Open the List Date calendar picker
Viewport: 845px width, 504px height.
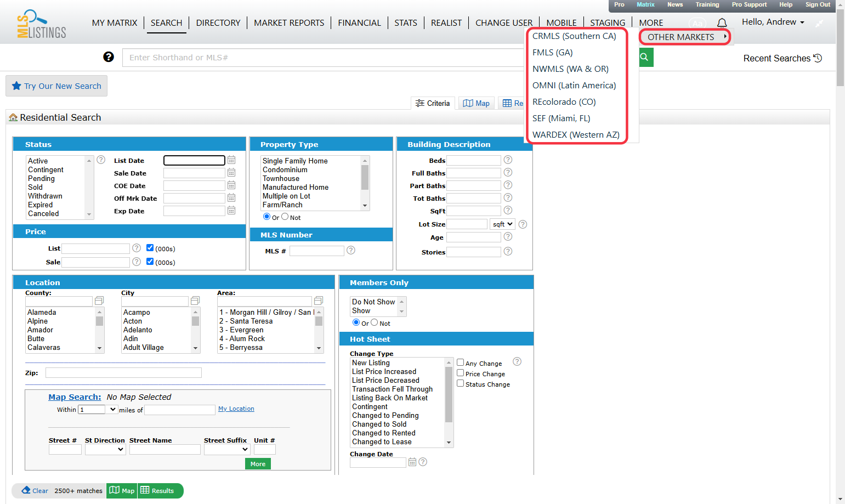coord(231,160)
